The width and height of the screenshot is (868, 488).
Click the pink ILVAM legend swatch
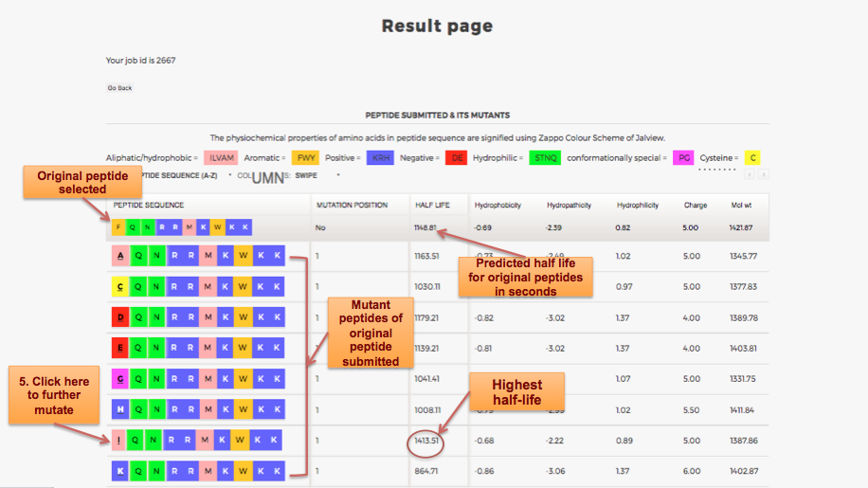click(x=219, y=158)
